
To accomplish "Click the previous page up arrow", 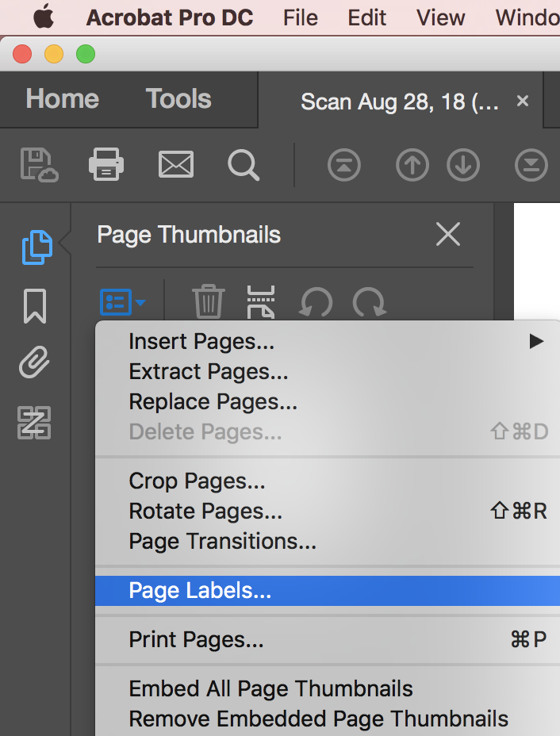I will click(412, 165).
